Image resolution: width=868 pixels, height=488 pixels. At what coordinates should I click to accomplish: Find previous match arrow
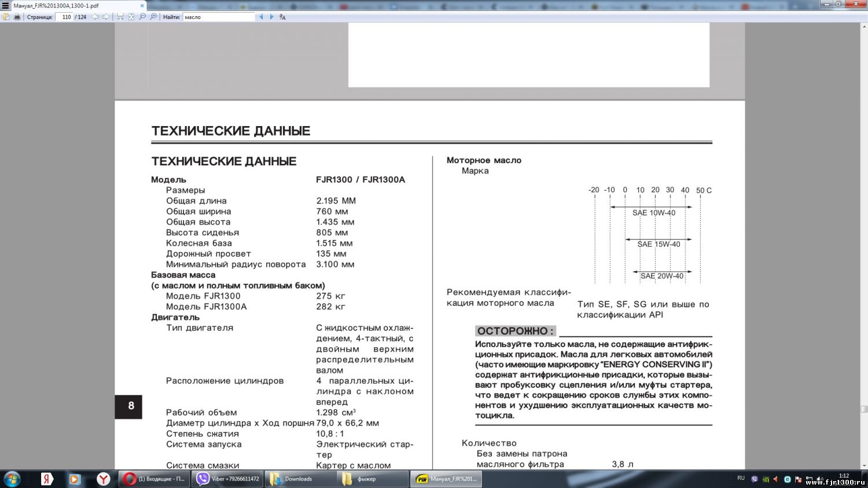pyautogui.click(x=261, y=17)
